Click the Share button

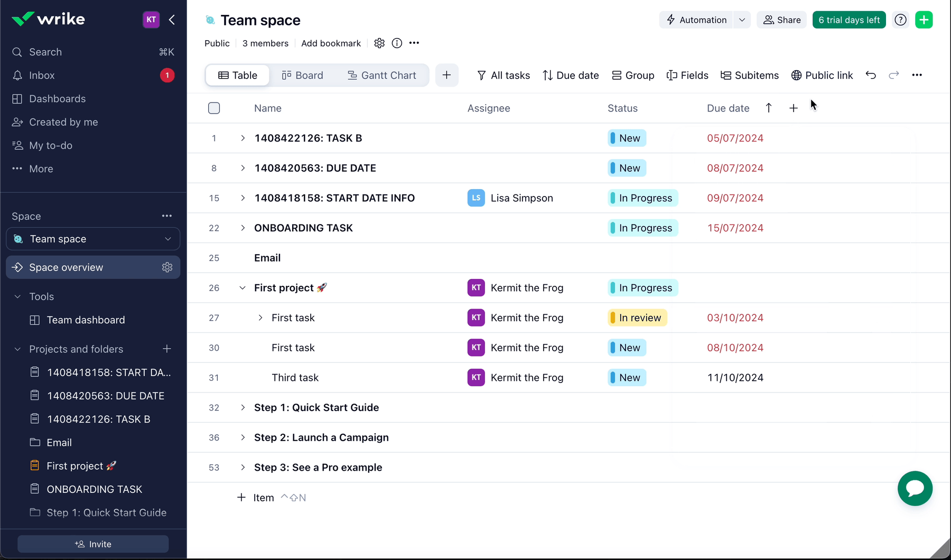(x=782, y=20)
